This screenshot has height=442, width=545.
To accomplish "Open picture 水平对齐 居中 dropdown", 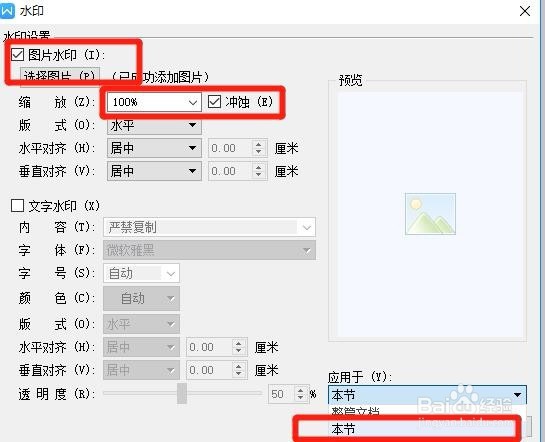I will click(x=154, y=148).
